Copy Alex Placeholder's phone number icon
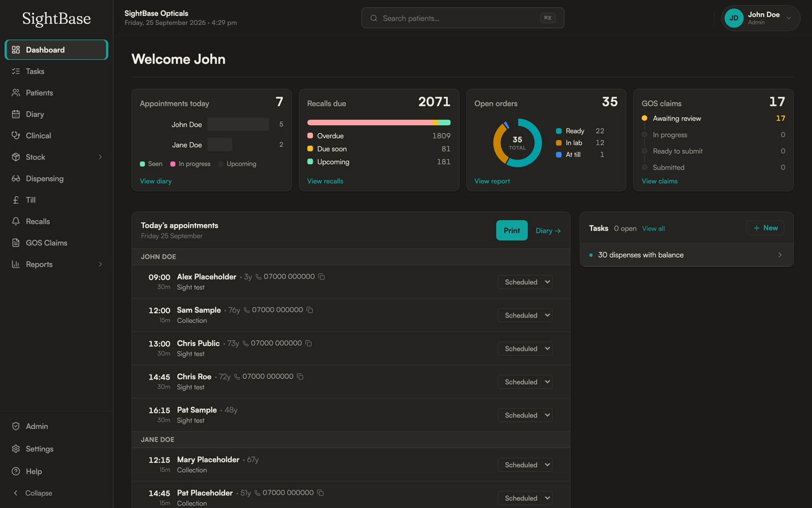The height and width of the screenshot is (508, 812). click(322, 276)
